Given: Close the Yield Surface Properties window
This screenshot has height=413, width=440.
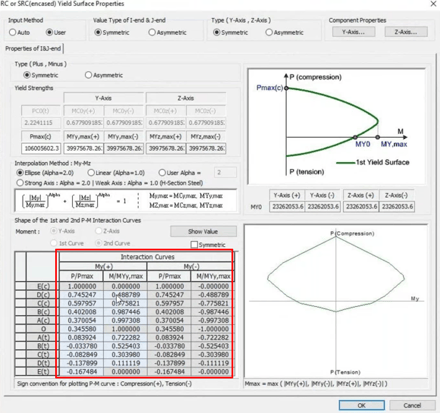Looking at the screenshot, I should 433,4.
